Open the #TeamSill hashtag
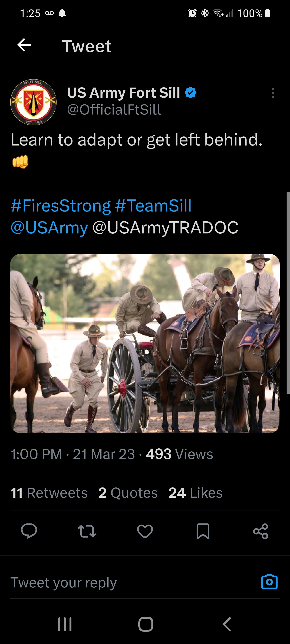Viewport: 290px width, 644px height. [x=153, y=206]
